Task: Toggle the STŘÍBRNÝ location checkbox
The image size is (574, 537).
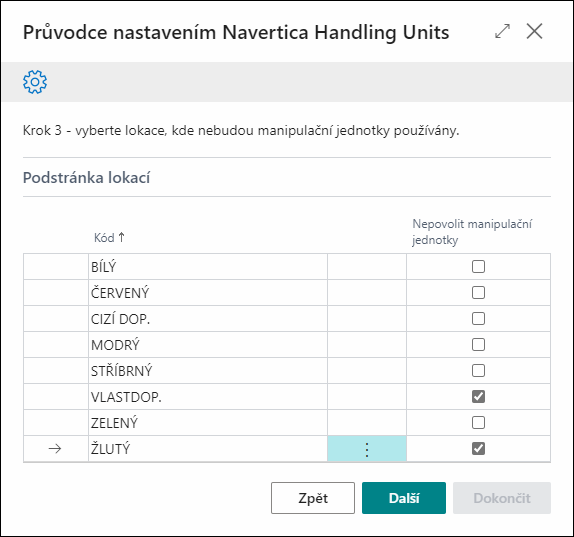Action: (478, 370)
